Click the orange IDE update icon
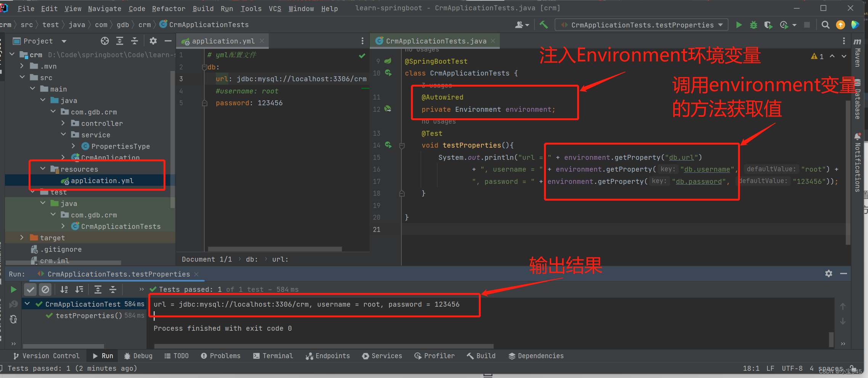 coord(840,25)
